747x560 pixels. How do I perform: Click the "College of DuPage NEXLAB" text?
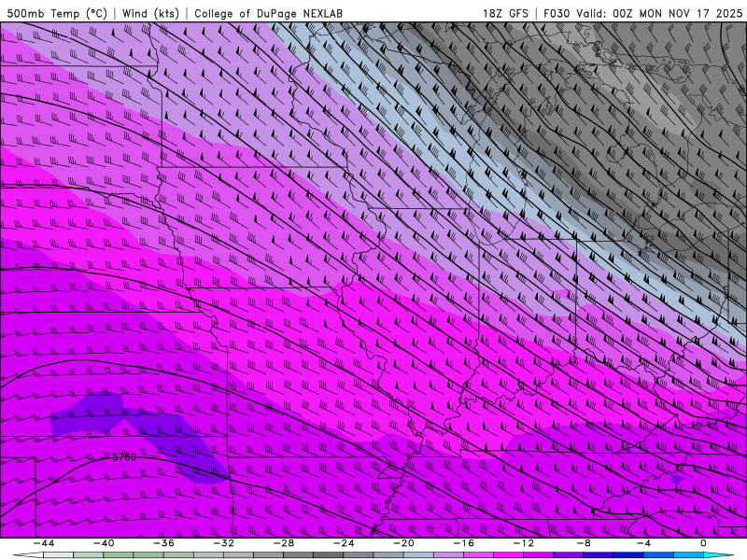click(x=268, y=13)
